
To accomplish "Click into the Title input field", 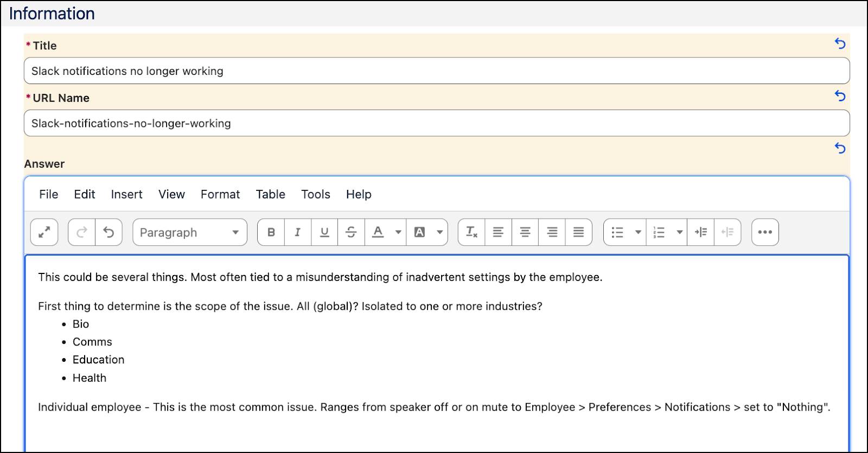I will coord(437,71).
